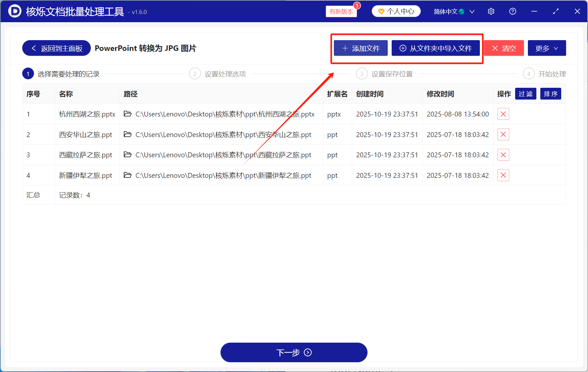Click the app logo icon in title bar

click(15, 11)
